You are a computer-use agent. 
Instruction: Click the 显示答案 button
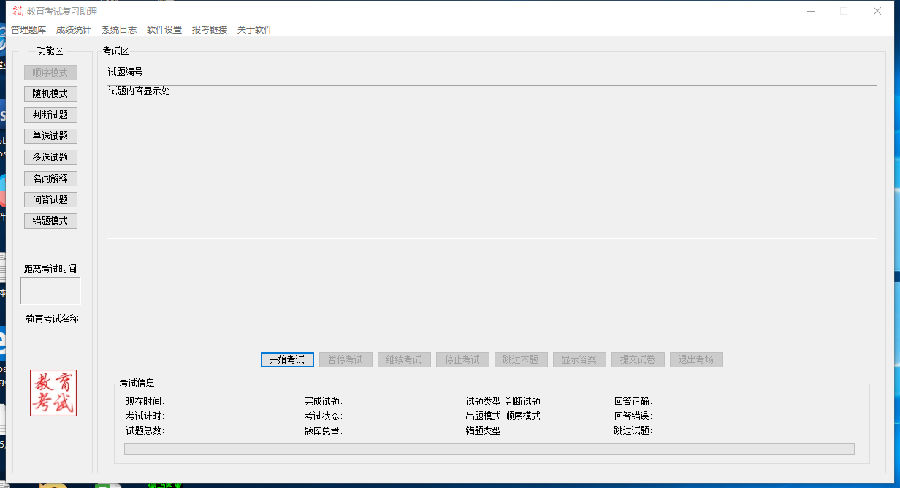point(578,359)
